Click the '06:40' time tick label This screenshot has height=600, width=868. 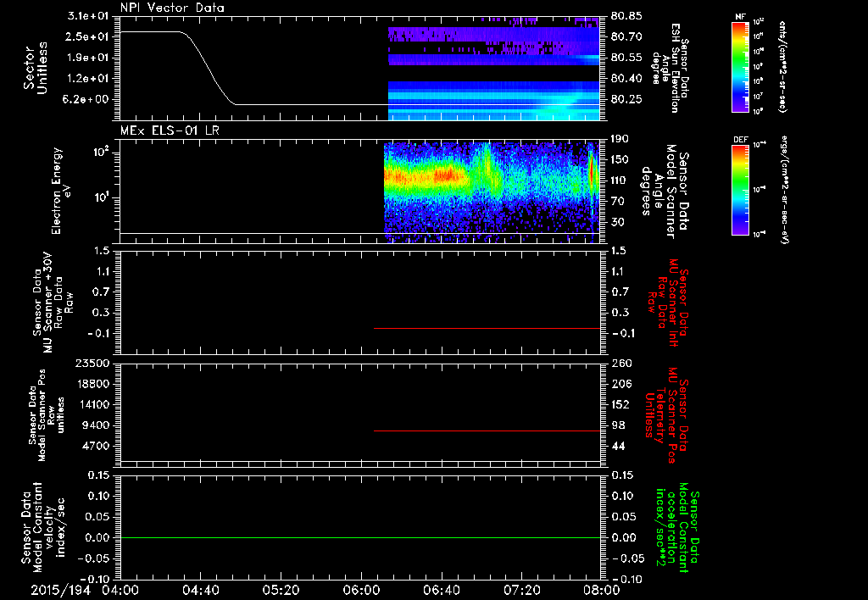(x=441, y=590)
